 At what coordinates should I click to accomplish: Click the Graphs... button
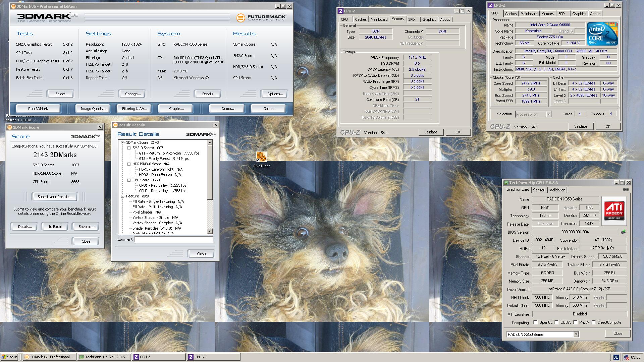click(176, 109)
